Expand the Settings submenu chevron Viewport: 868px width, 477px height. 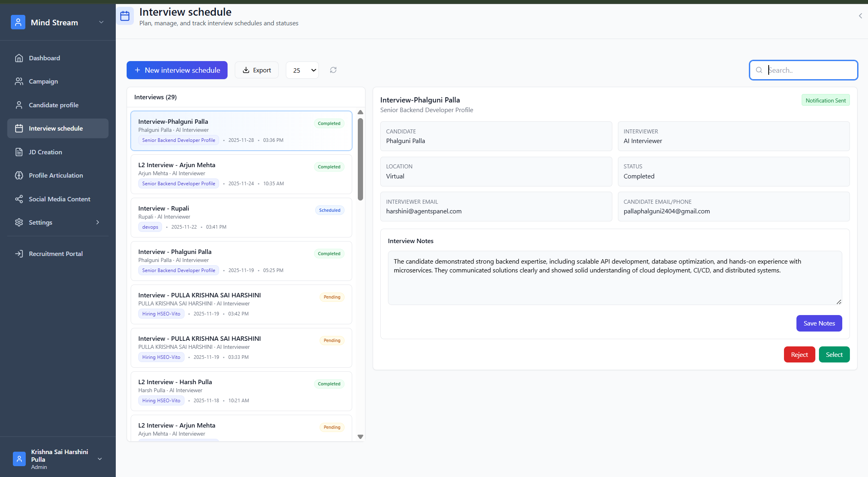[x=98, y=222]
